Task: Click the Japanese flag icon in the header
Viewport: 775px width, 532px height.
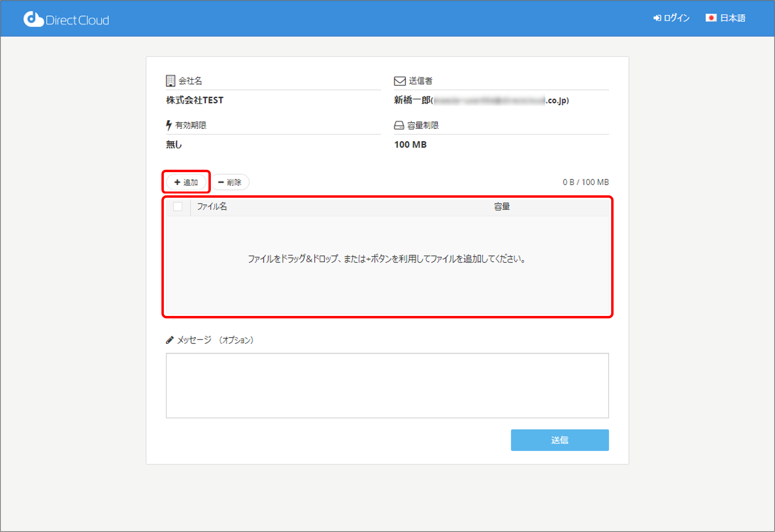Action: (x=711, y=18)
